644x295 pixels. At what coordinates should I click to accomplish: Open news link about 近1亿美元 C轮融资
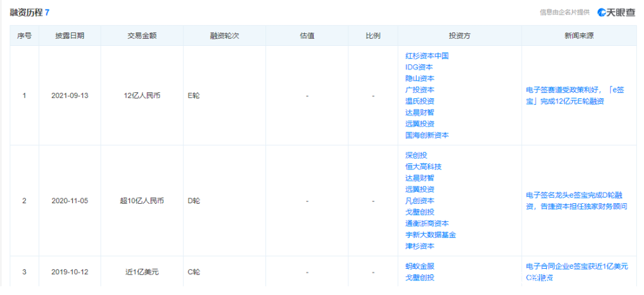577,272
